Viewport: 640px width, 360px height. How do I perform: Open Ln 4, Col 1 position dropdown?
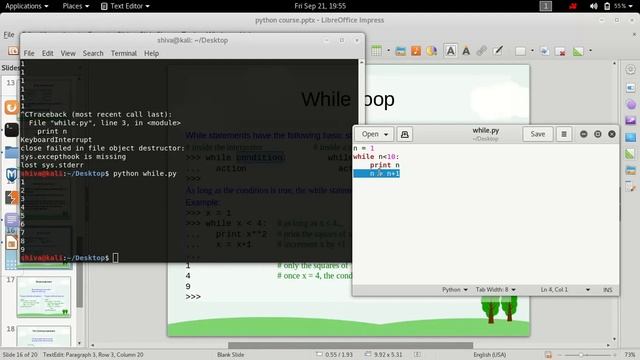coord(565,289)
